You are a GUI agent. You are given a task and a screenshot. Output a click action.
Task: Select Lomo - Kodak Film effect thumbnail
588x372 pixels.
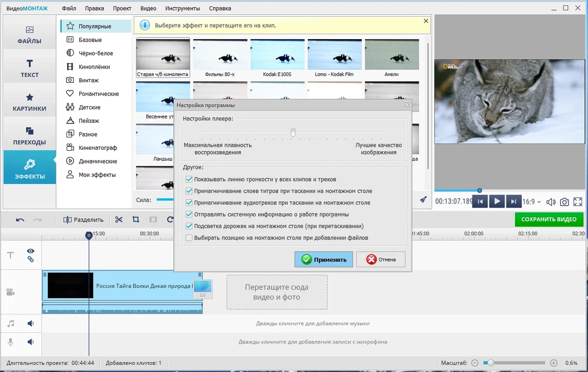coord(335,58)
